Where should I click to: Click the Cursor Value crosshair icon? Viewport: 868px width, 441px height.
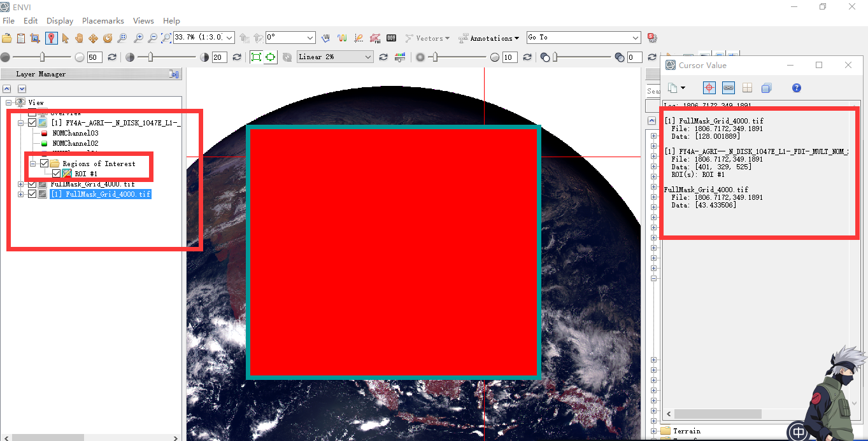click(709, 88)
